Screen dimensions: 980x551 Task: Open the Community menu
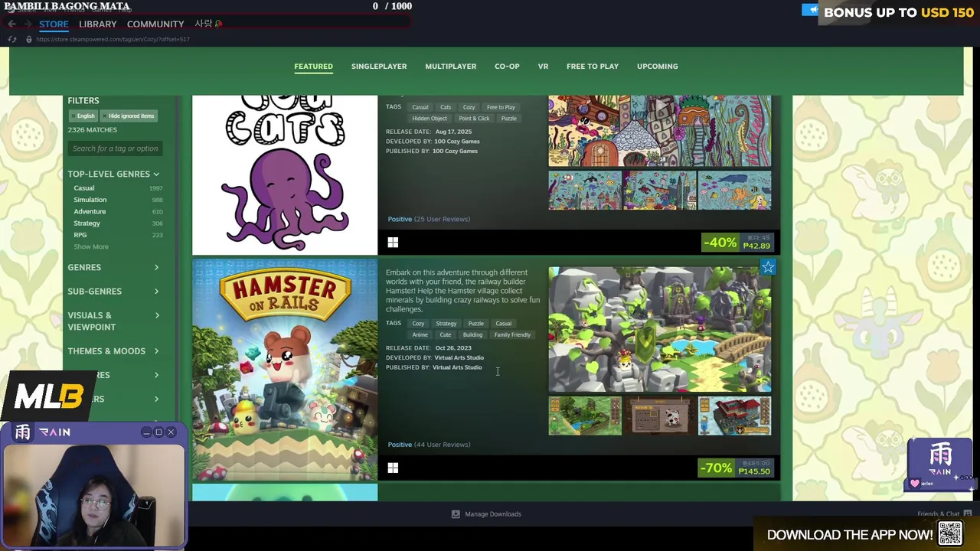click(155, 24)
